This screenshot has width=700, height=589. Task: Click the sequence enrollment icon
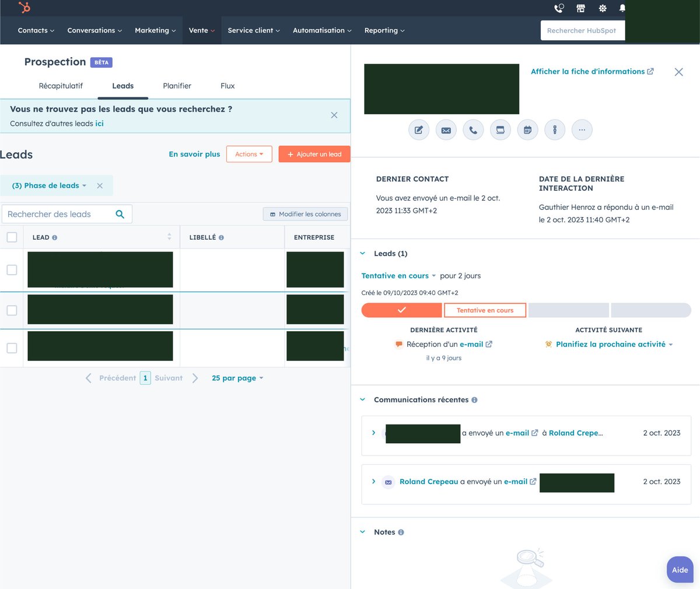(555, 130)
